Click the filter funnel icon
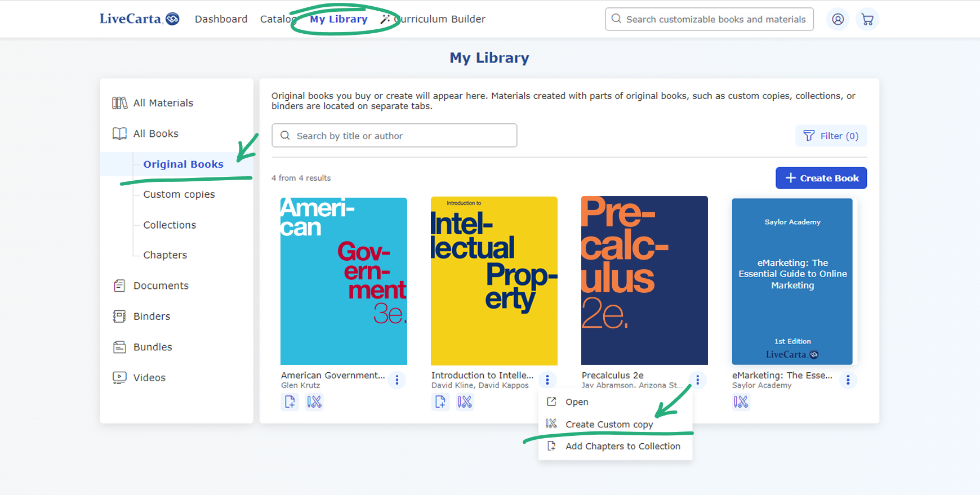Image resolution: width=980 pixels, height=495 pixels. [809, 136]
